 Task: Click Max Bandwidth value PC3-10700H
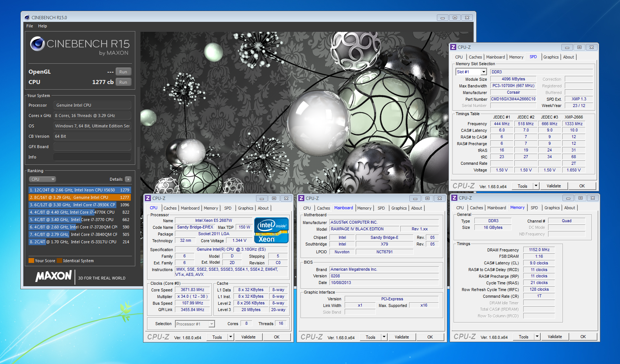[513, 86]
